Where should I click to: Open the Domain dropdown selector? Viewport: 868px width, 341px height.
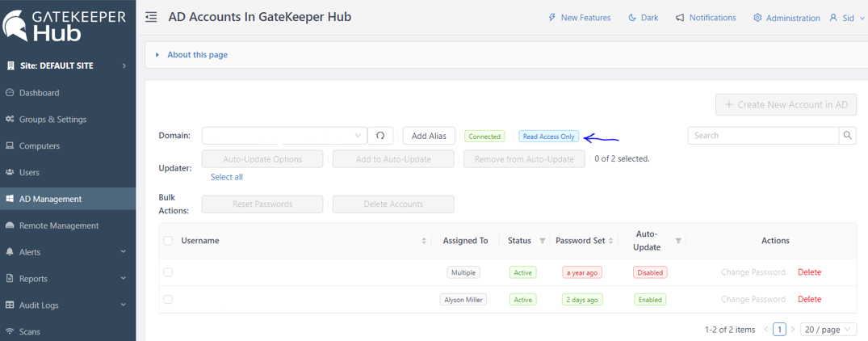[x=284, y=136]
